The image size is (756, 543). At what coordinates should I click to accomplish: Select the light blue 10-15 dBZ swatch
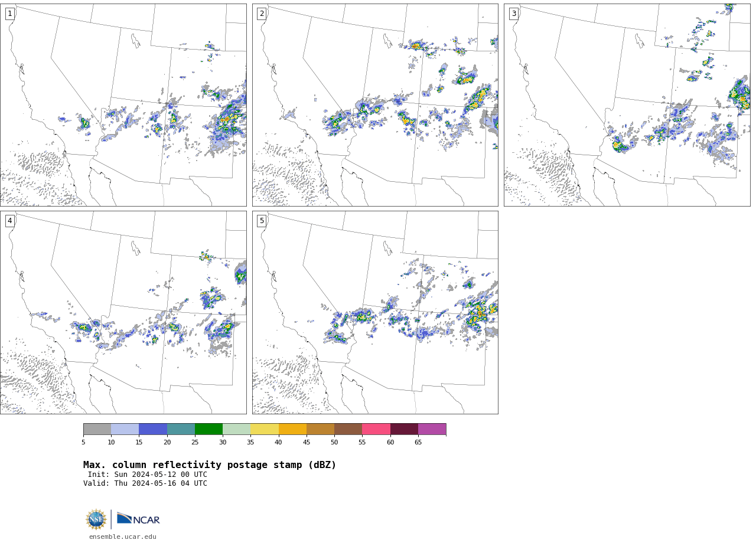125,429
